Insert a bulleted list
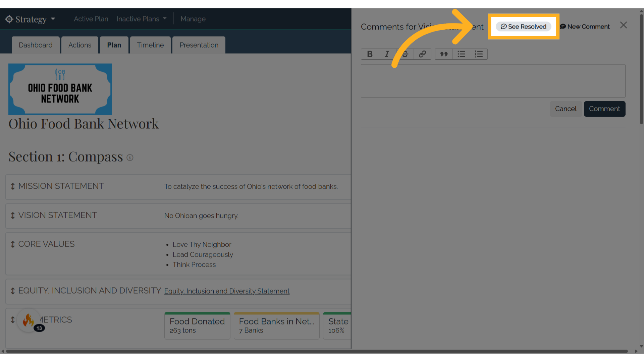644x362 pixels. (x=462, y=54)
